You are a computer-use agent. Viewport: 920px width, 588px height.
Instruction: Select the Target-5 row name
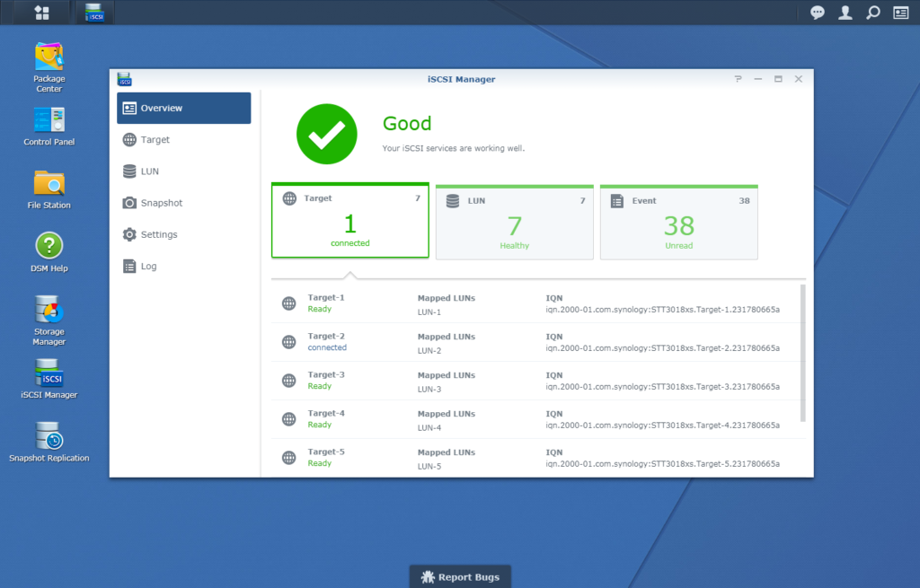(326, 452)
